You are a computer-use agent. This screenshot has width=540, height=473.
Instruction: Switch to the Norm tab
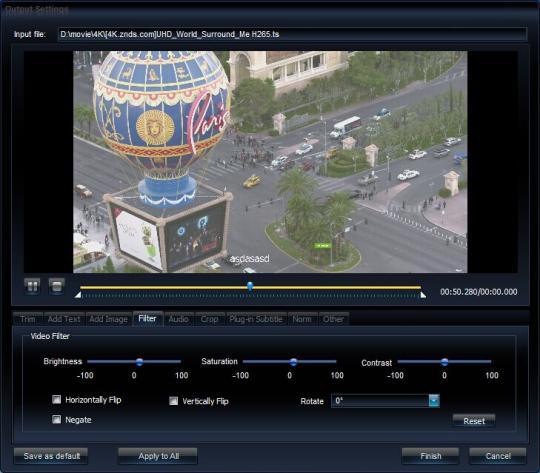(302, 319)
